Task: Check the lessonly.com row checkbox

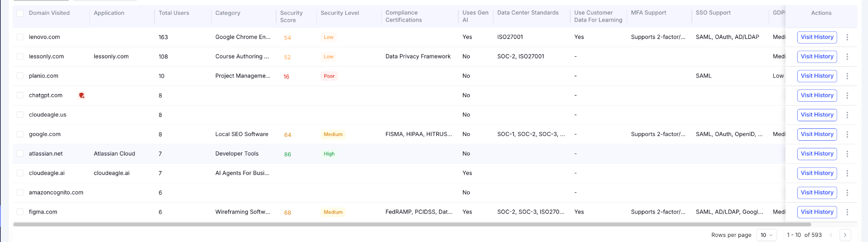Action: (x=20, y=56)
